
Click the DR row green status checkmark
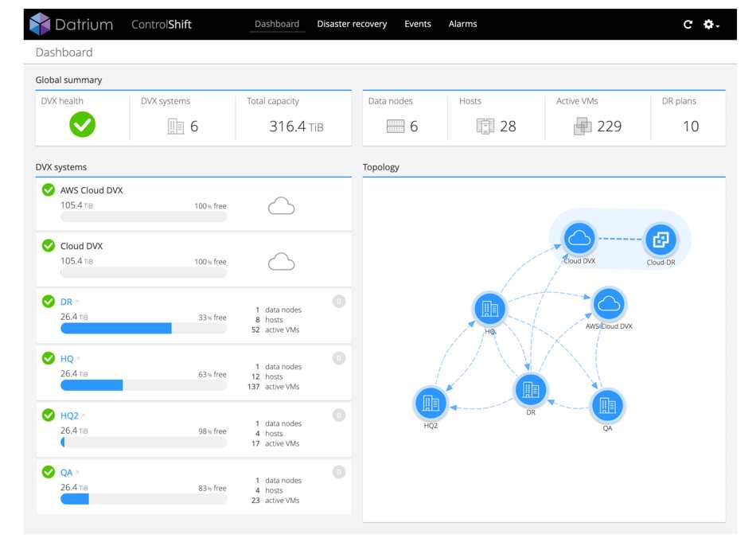point(49,301)
